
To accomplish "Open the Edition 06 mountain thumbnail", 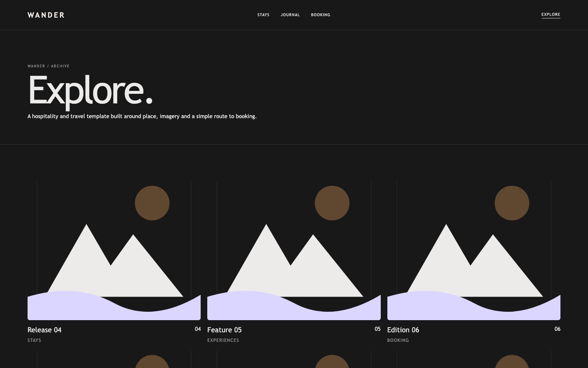I will pyautogui.click(x=474, y=251).
